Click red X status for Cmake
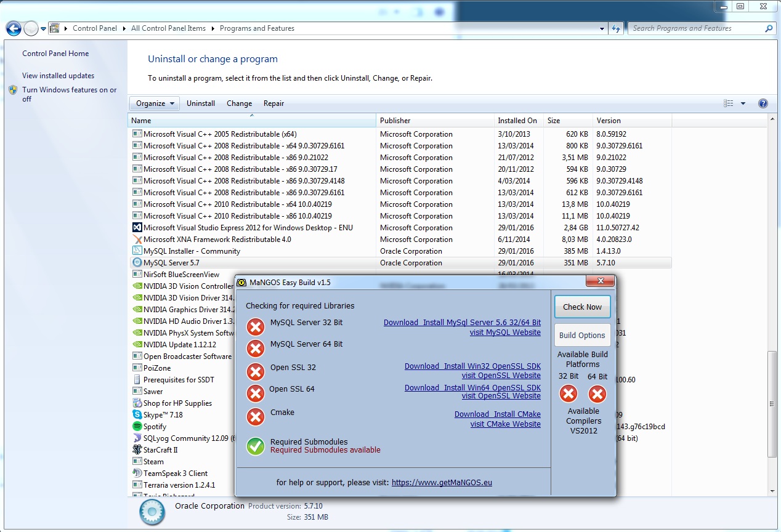The width and height of the screenshot is (781, 532). (x=255, y=417)
